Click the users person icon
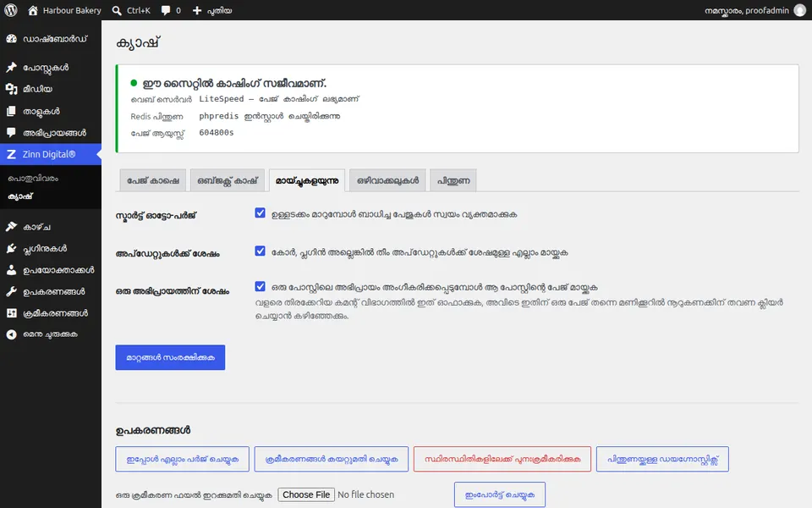The image size is (812, 508). pyautogui.click(x=11, y=270)
